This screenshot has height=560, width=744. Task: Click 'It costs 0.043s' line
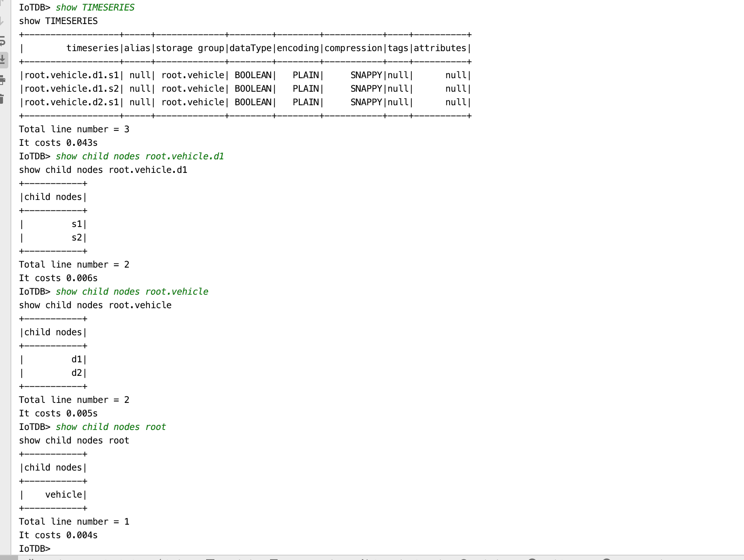pos(58,143)
